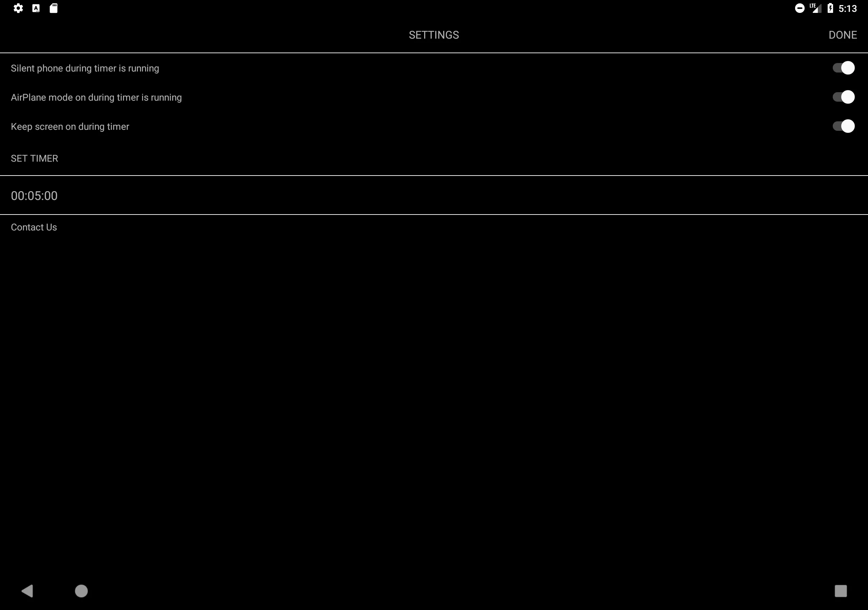This screenshot has height=610, width=868.
Task: Edit the 00:05:00 timer input field
Action: [x=34, y=195]
